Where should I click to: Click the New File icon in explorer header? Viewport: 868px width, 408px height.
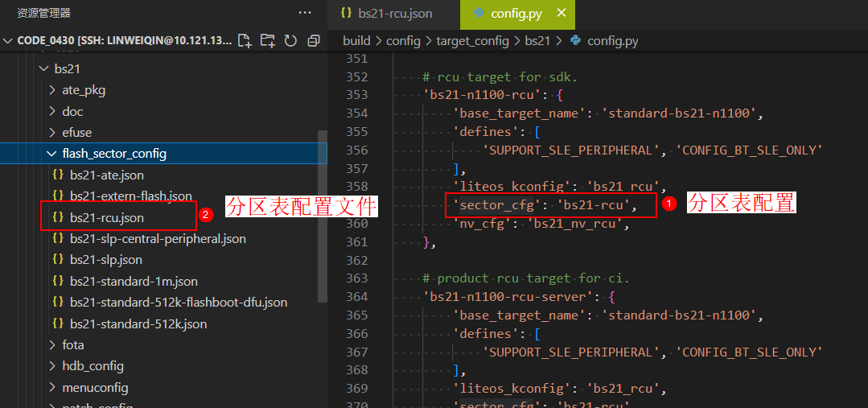(245, 40)
